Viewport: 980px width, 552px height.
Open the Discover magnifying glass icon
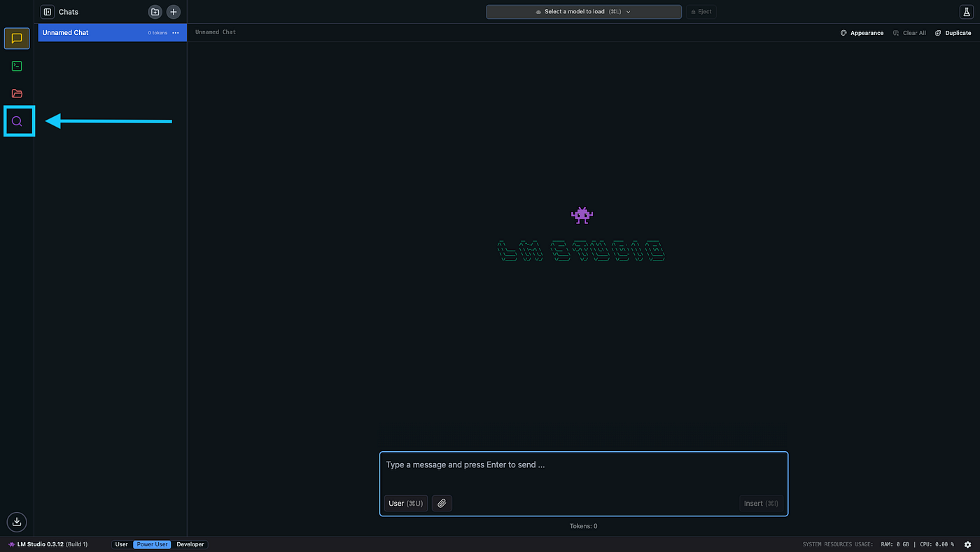click(17, 121)
